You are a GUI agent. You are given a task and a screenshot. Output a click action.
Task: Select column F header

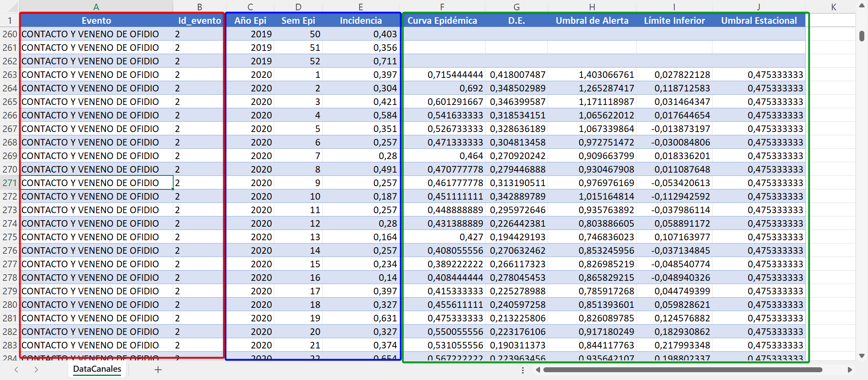[442, 7]
